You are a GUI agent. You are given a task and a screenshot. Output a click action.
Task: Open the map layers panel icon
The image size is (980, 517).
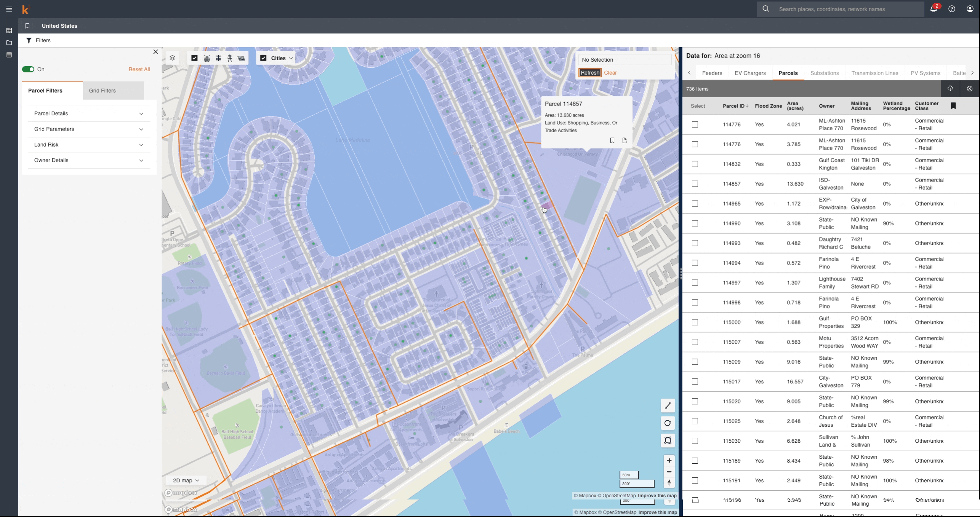173,58
